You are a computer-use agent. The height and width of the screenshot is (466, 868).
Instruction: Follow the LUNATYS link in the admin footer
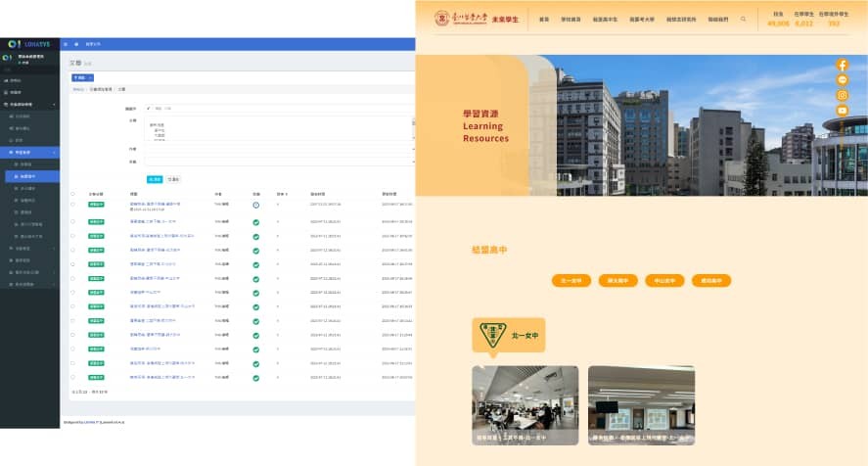click(x=92, y=422)
